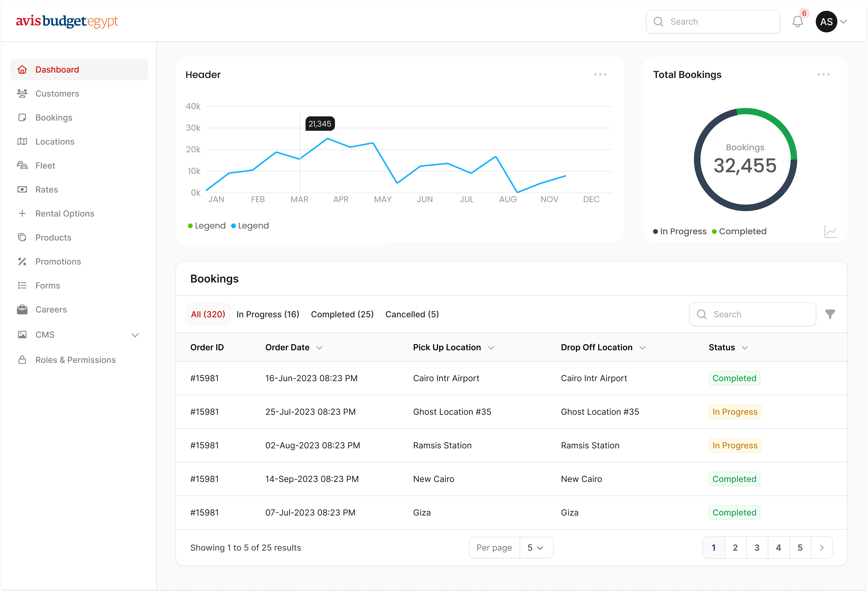Open Roles & Permissions via its lock icon
Image resolution: width=868 pixels, height=592 pixels.
[22, 360]
